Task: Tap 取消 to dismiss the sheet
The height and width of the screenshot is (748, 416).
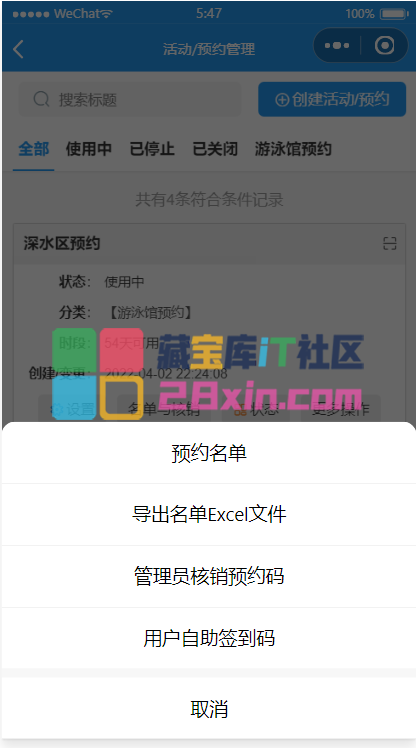Action: click(208, 708)
